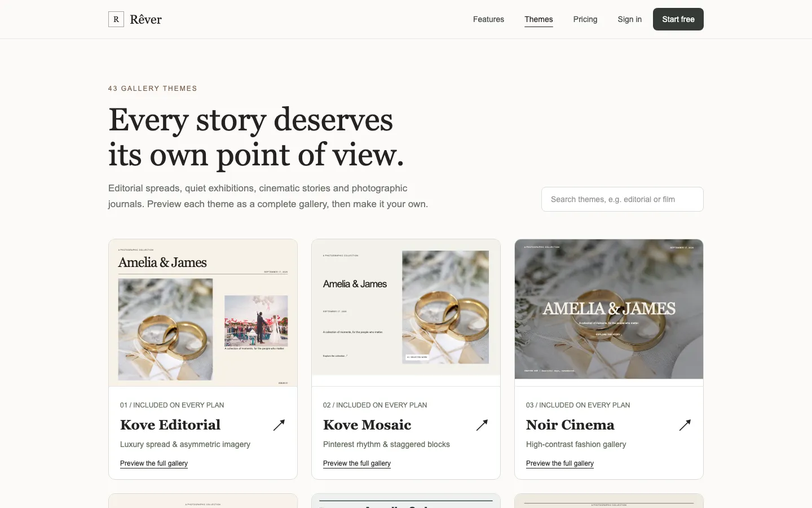Open Kove Editorial arrow icon
The height and width of the screenshot is (508, 812).
click(279, 425)
